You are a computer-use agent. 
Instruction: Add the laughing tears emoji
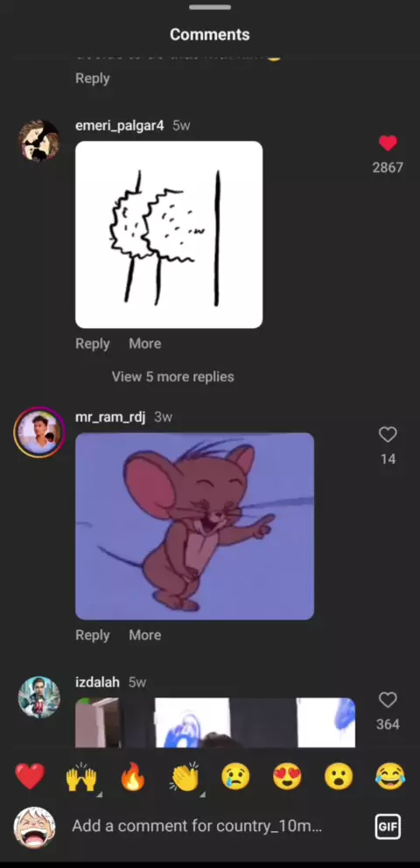click(390, 776)
